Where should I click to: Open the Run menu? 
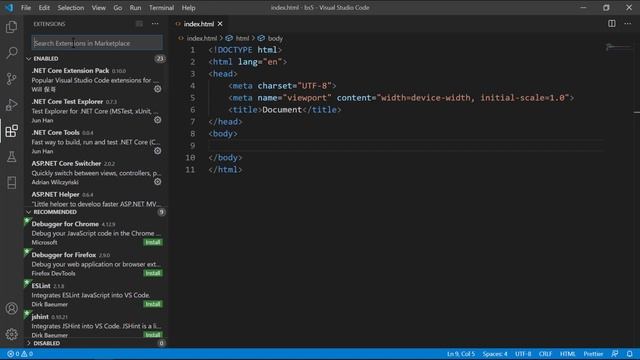[135, 8]
